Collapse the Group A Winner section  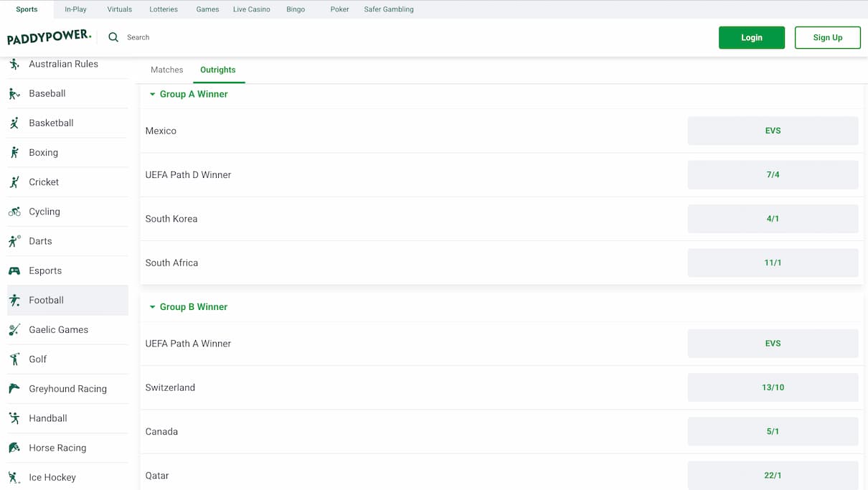click(188, 94)
